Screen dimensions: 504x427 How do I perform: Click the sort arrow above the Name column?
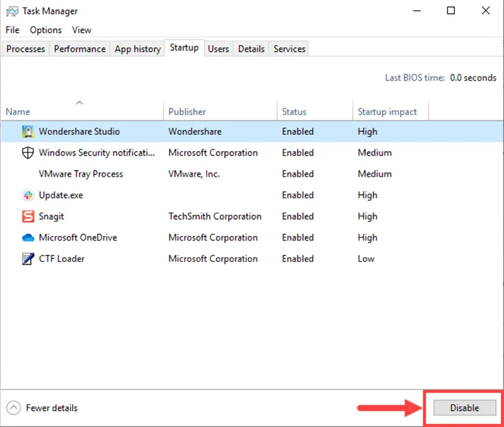coord(80,102)
